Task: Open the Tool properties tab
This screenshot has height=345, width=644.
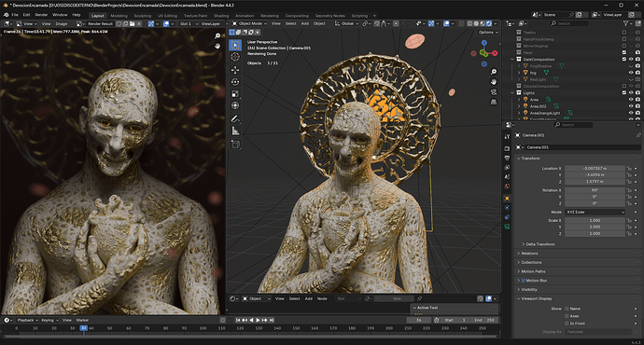Action: tap(507, 136)
